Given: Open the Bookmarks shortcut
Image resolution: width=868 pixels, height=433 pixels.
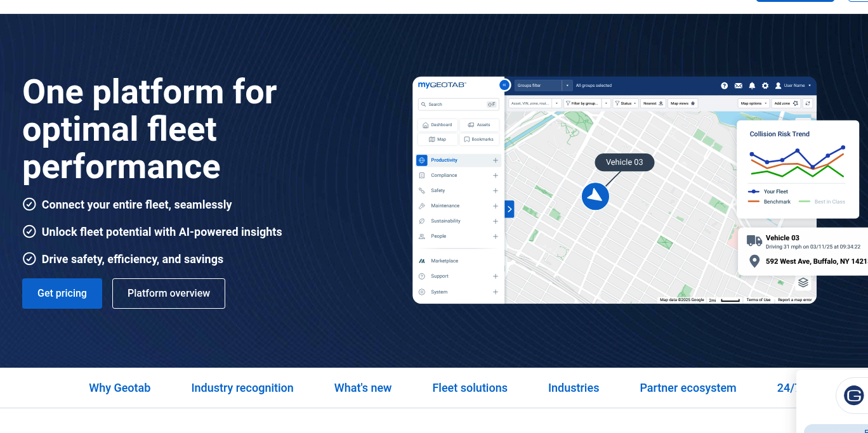Looking at the screenshot, I should (x=479, y=139).
